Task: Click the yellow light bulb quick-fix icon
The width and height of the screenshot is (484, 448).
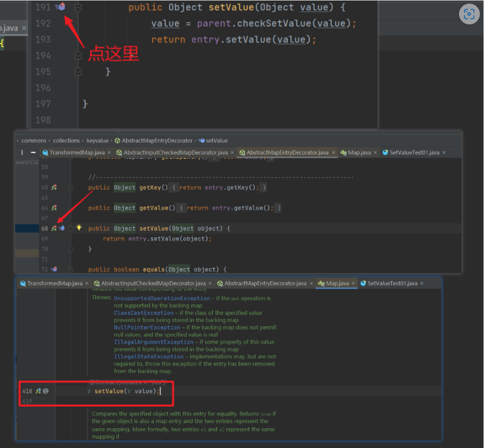Action: pos(79,228)
